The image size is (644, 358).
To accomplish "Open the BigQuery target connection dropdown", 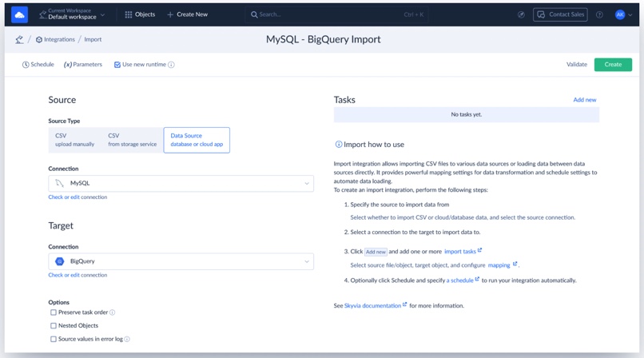I will click(x=181, y=261).
